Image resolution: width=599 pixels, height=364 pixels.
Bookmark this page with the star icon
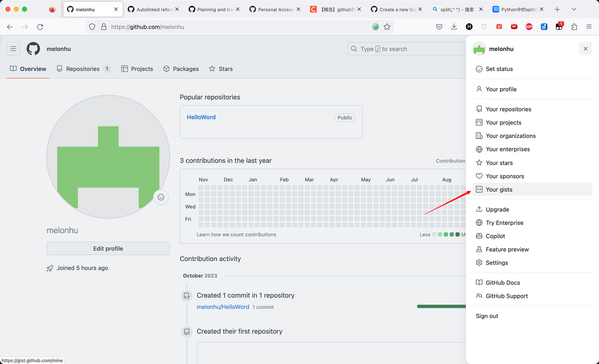point(387,27)
